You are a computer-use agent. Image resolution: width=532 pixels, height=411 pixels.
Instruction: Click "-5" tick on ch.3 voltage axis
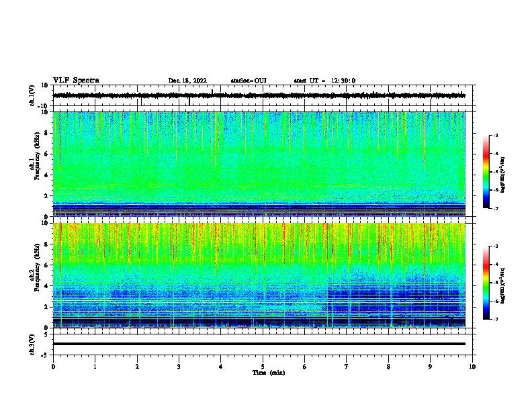coord(45,355)
